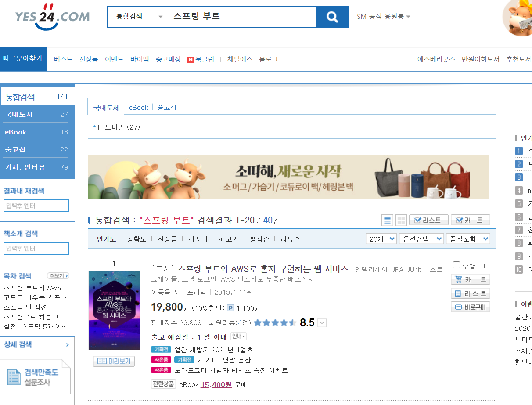
Task: Sort results by 최저가
Action: (x=198, y=239)
